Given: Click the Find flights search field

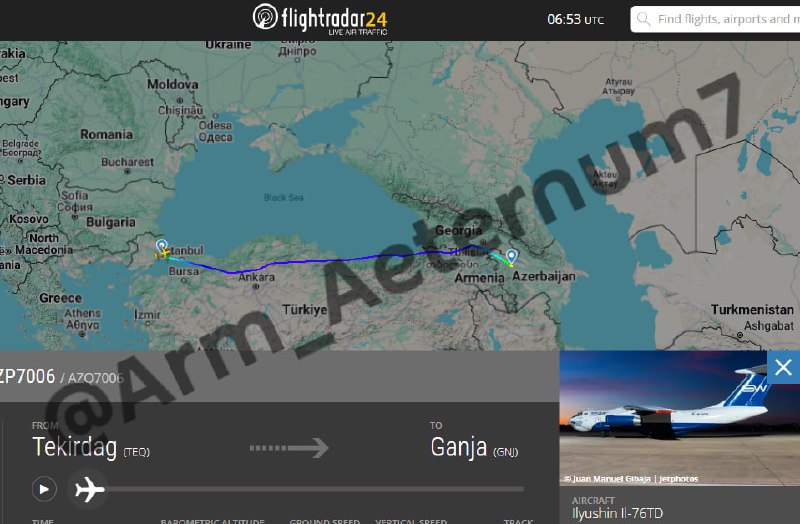Looking at the screenshot, I should tap(715, 19).
